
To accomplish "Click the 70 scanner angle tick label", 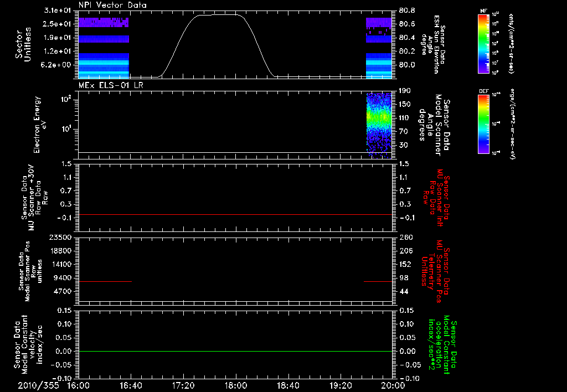I will click(404, 132).
